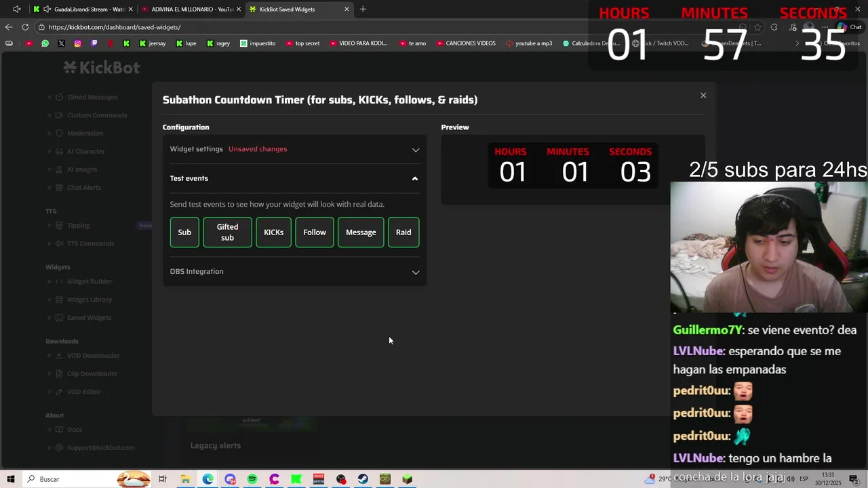Open the Instagram bookmark icon
The height and width of the screenshot is (488, 868).
click(x=77, y=43)
